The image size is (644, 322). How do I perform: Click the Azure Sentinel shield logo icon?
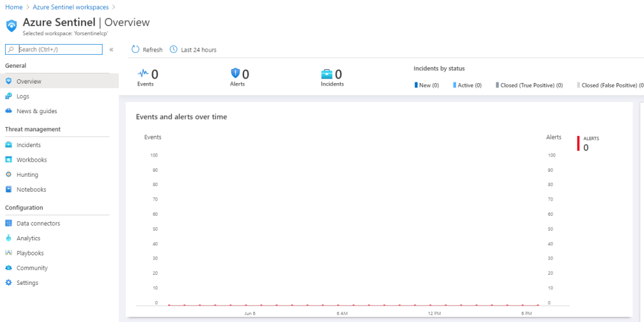coord(11,25)
